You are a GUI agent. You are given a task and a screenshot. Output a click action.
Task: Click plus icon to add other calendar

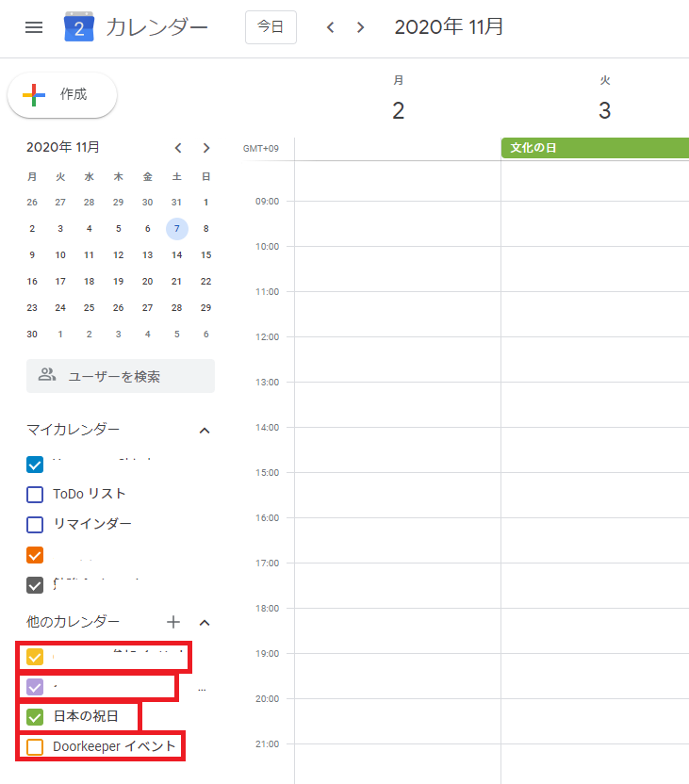click(x=173, y=622)
